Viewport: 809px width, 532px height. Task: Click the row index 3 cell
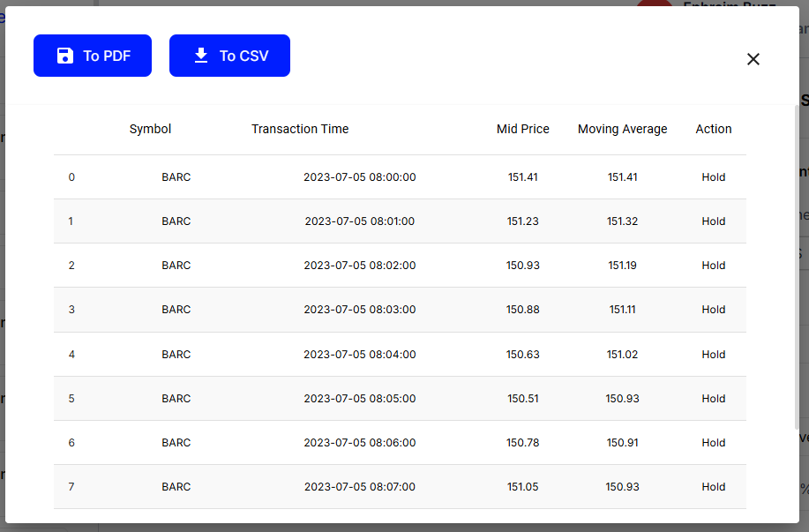click(x=71, y=310)
